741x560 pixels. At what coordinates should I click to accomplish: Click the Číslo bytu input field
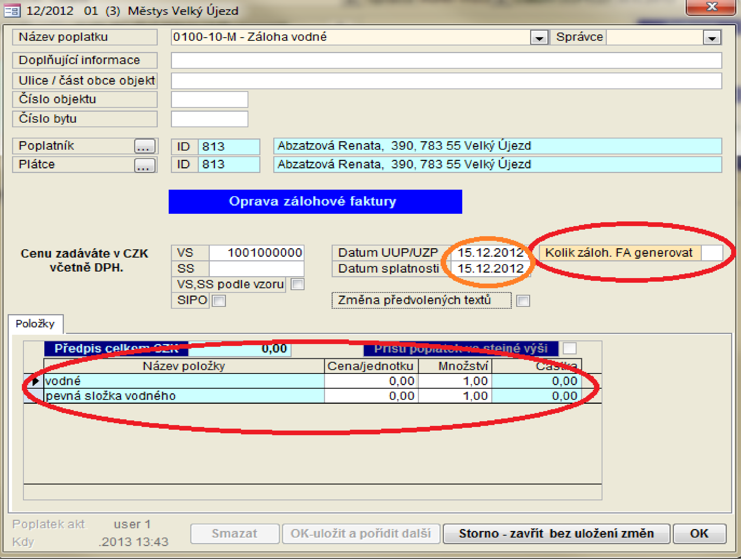[209, 119]
